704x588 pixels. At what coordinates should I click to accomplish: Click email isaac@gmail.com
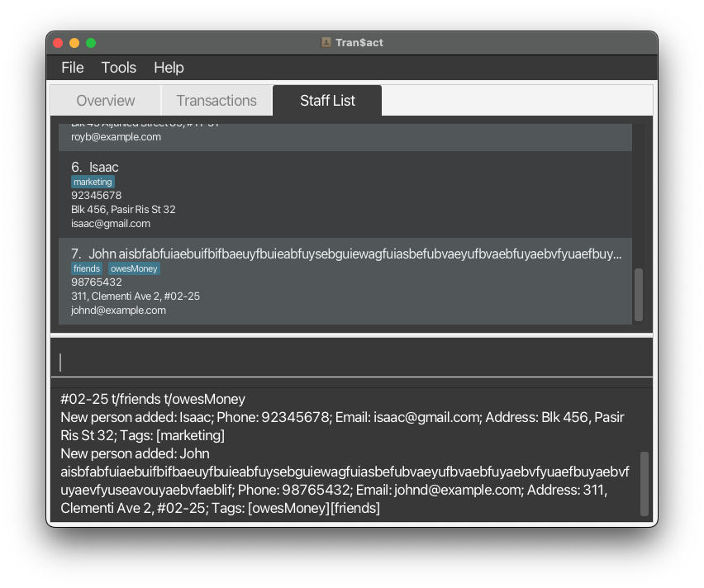[x=111, y=224]
